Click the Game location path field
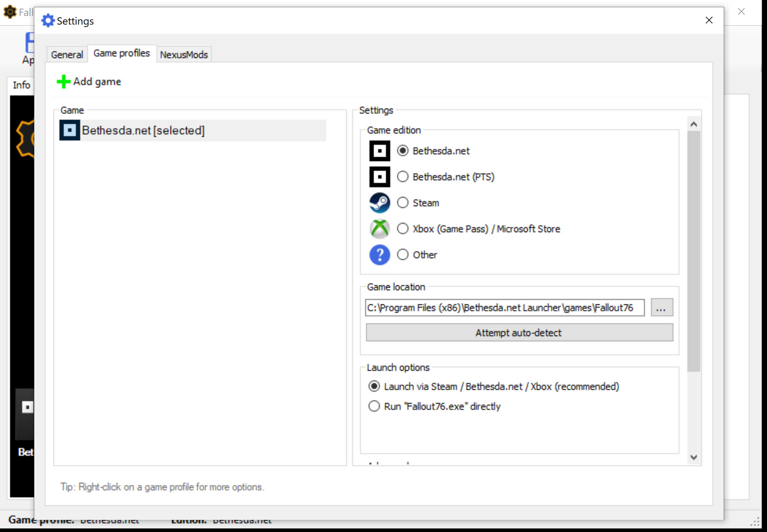 505,308
